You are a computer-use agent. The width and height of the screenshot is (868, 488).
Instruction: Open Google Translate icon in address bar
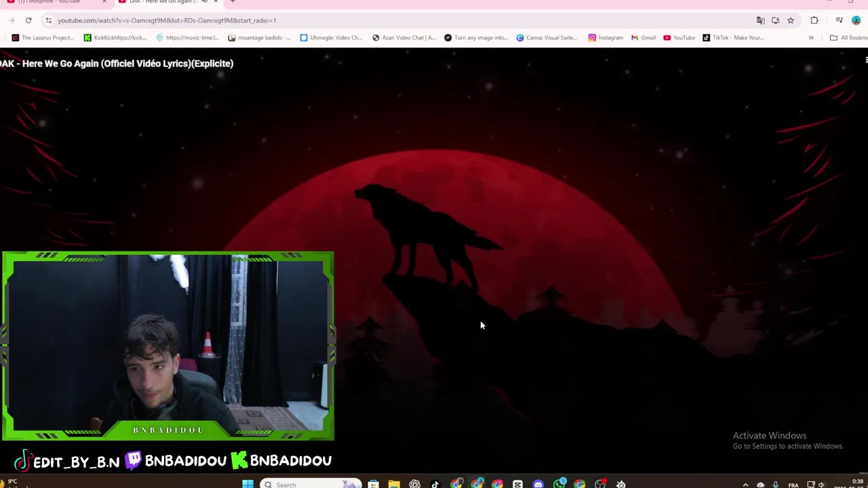(760, 20)
